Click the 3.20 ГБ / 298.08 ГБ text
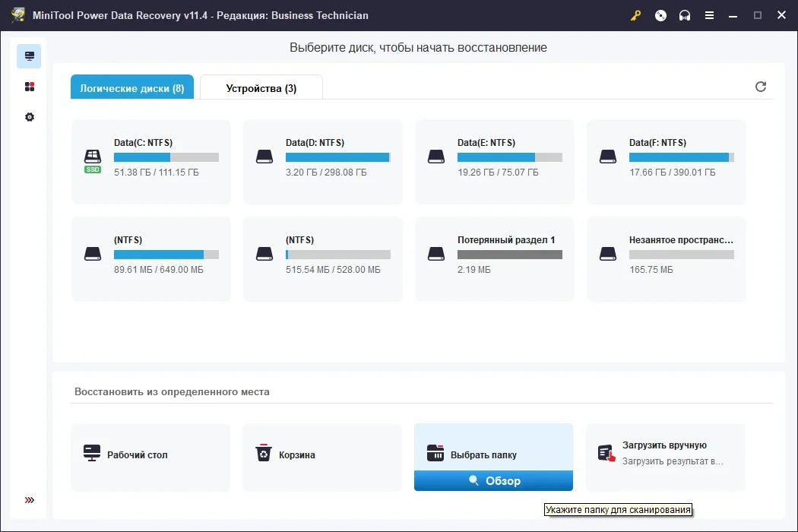Screen dimensions: 798x532 (x=326, y=172)
